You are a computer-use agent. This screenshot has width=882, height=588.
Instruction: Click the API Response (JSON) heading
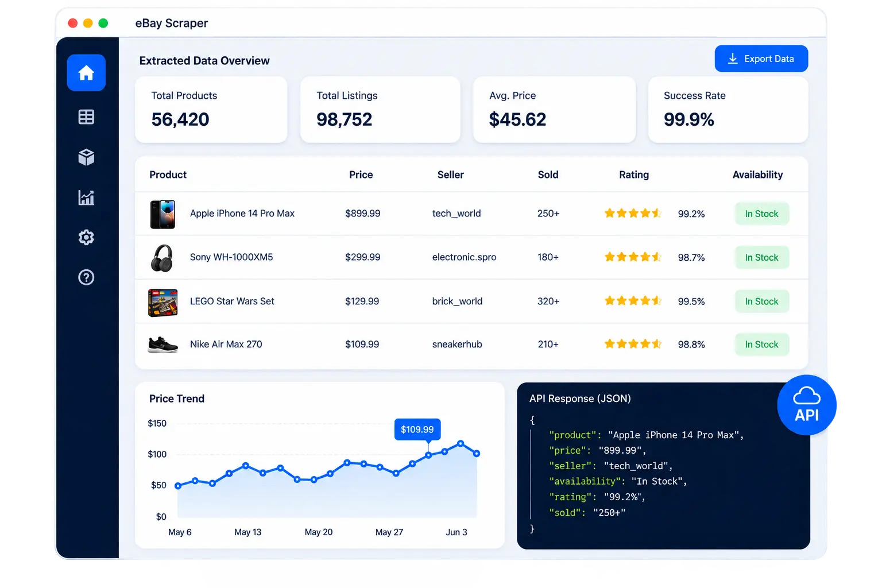(x=580, y=399)
